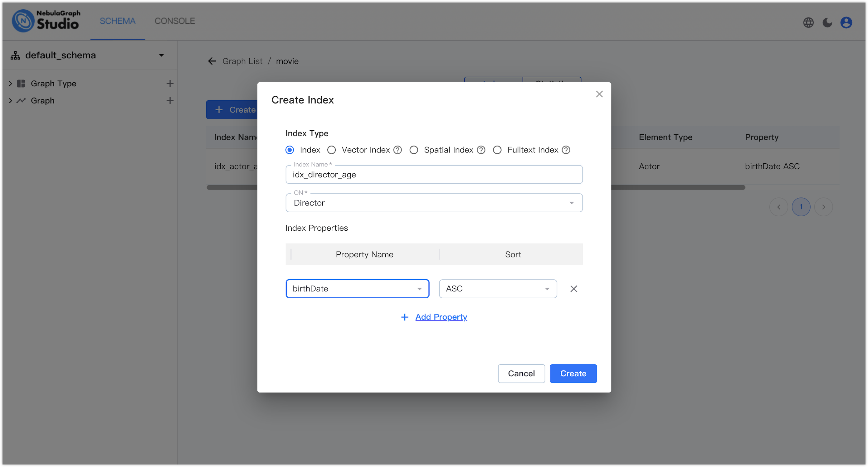
Task: Click the Create button in dialog
Action: (573, 373)
